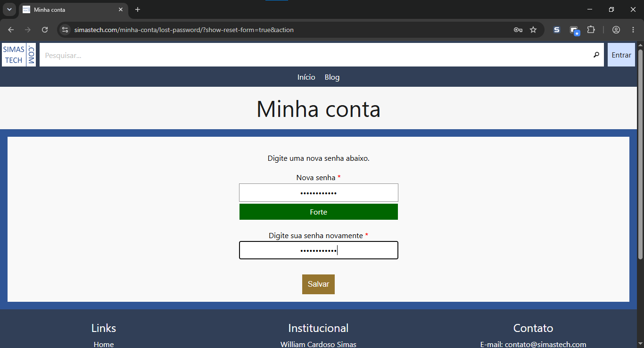Reload the current page

[45, 30]
